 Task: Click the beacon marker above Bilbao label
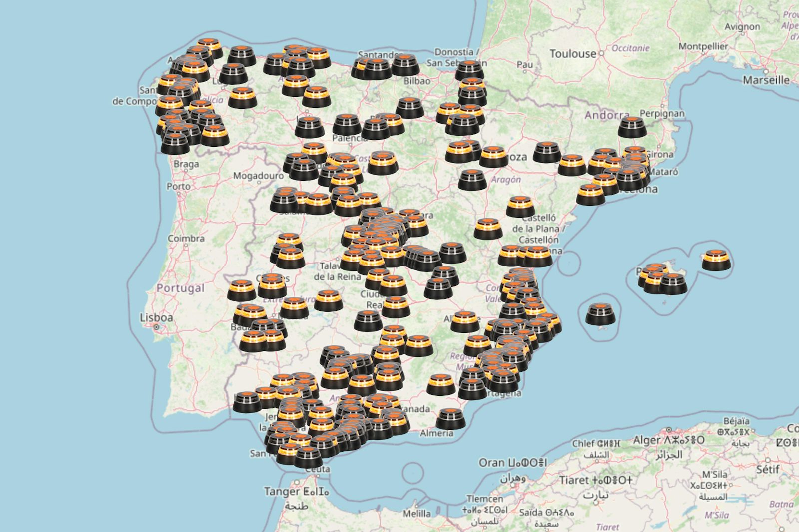point(405,65)
